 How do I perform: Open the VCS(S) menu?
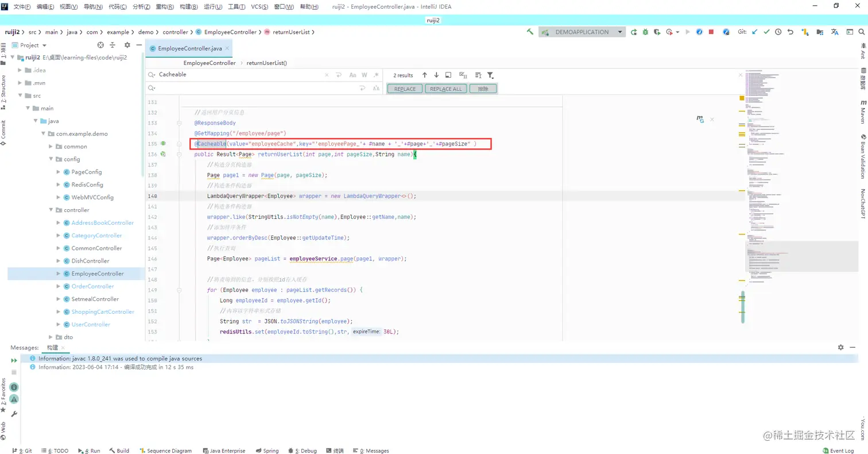[261, 6]
